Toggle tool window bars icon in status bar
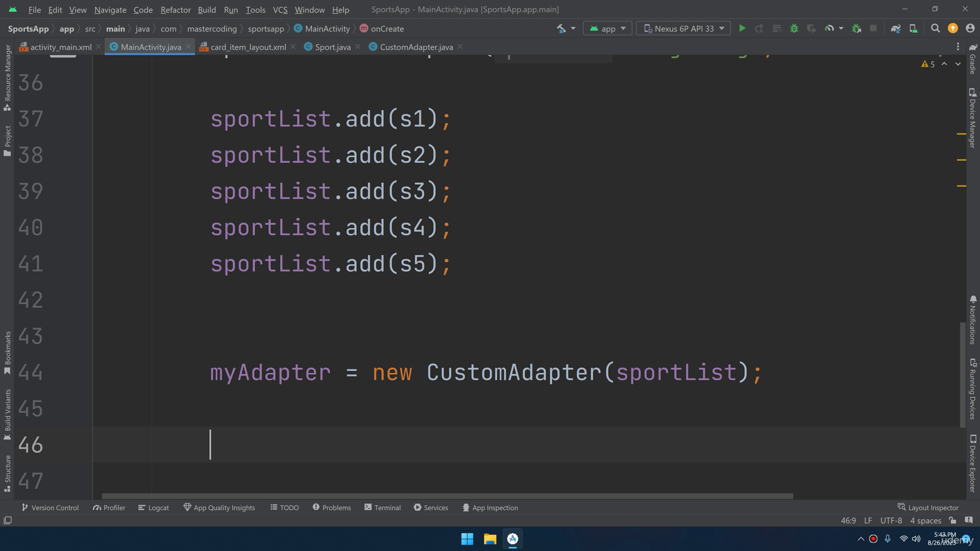Viewport: 980px width, 551px height. [x=8, y=520]
